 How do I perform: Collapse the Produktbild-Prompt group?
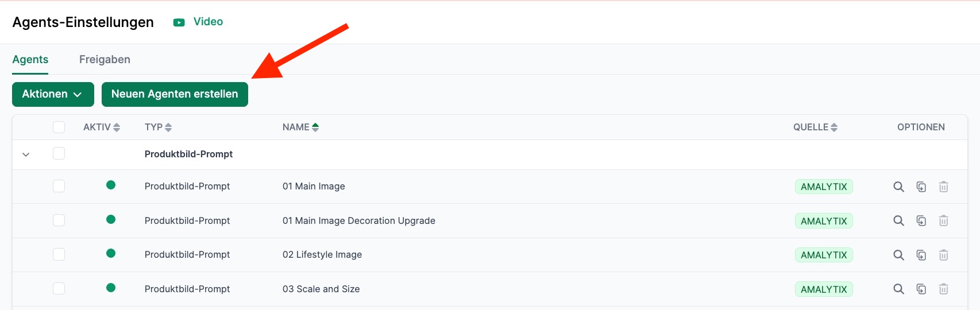[26, 154]
